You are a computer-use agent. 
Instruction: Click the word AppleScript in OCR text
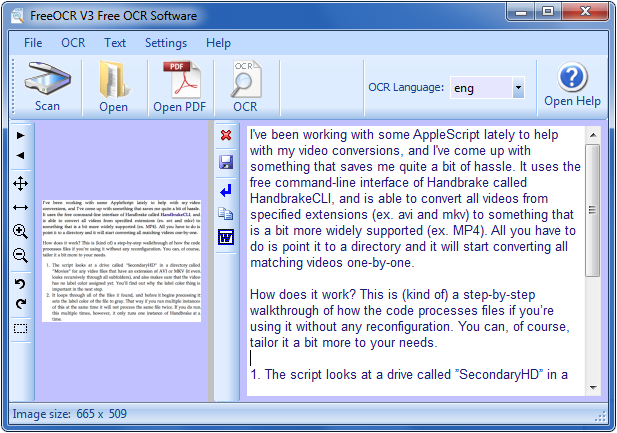(x=446, y=135)
